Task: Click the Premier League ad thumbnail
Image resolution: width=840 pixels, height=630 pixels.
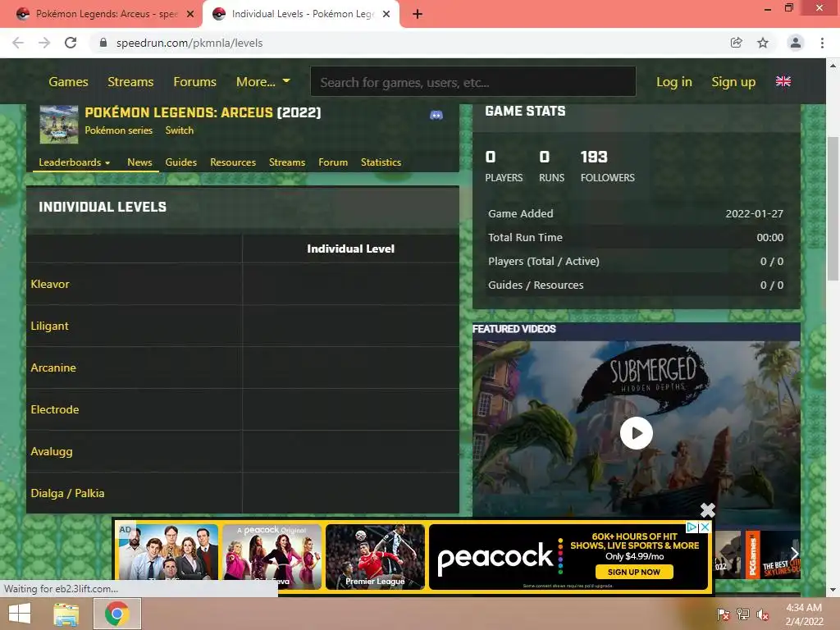Action: coord(375,557)
